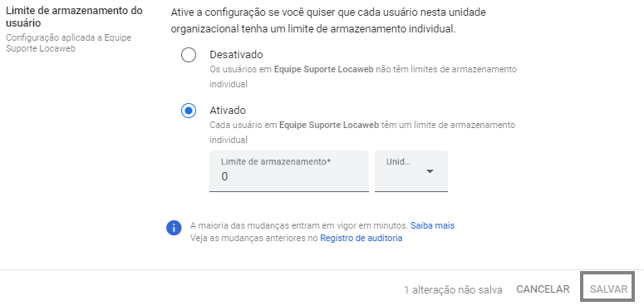644x306 pixels.
Task: Click Configuração aplicada a Equipe Suporte Locaweb subtitle
Action: pos(69,43)
